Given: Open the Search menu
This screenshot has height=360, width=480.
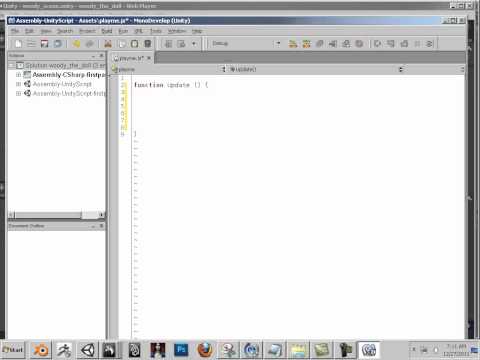Looking at the screenshot, I should click(65, 31).
